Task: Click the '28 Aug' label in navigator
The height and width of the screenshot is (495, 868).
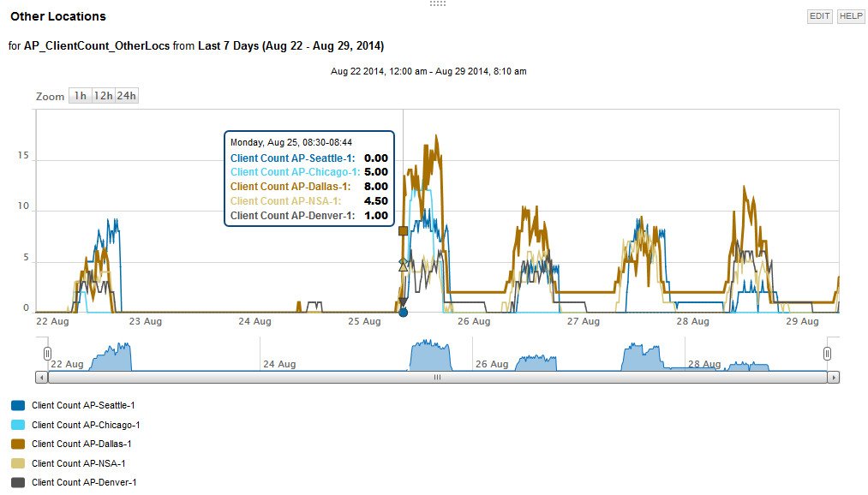Action: (704, 365)
